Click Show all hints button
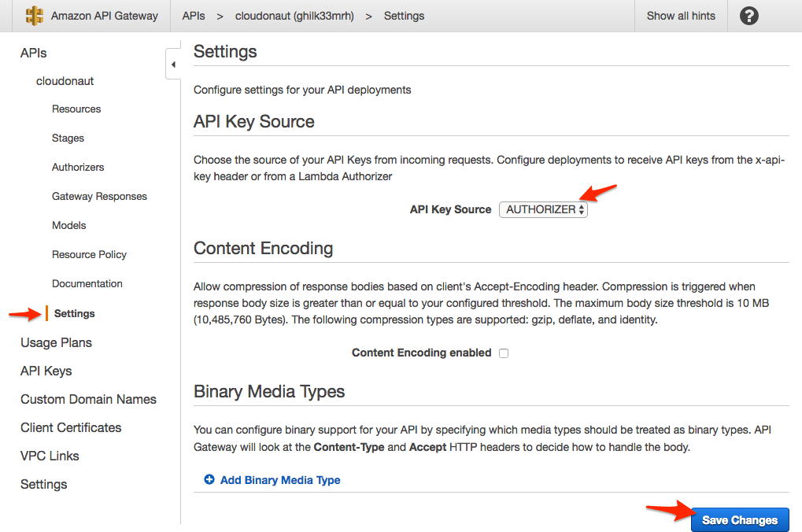This screenshot has height=532, width=802. pos(681,16)
